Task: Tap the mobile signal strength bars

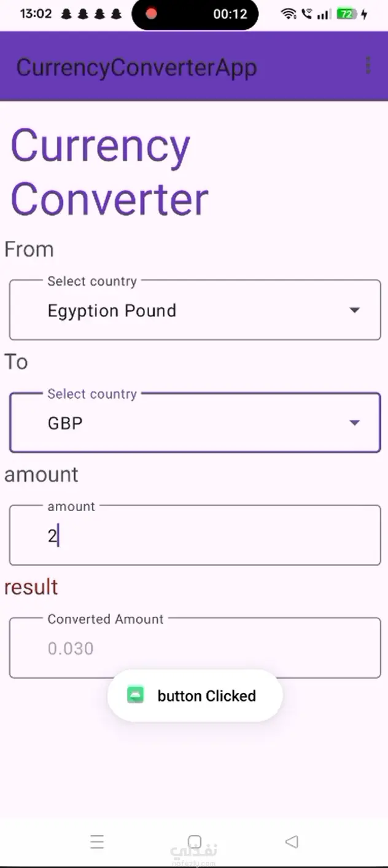Action: point(324,14)
